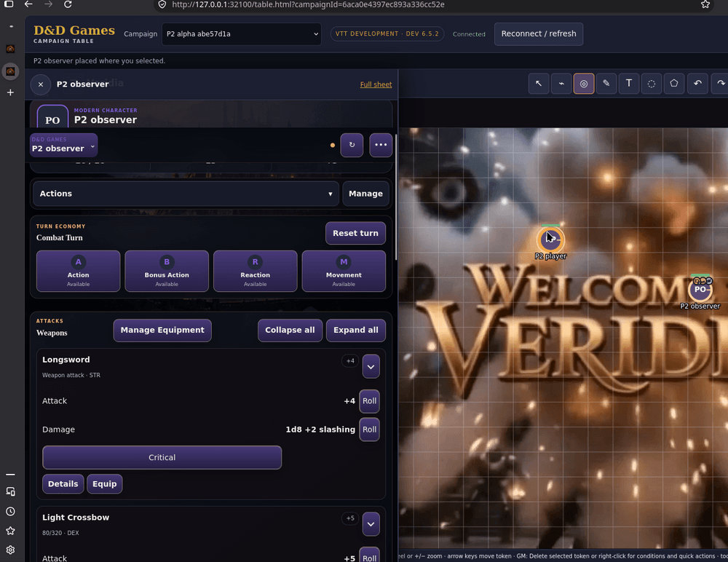Choose the text T tool

[x=629, y=84]
